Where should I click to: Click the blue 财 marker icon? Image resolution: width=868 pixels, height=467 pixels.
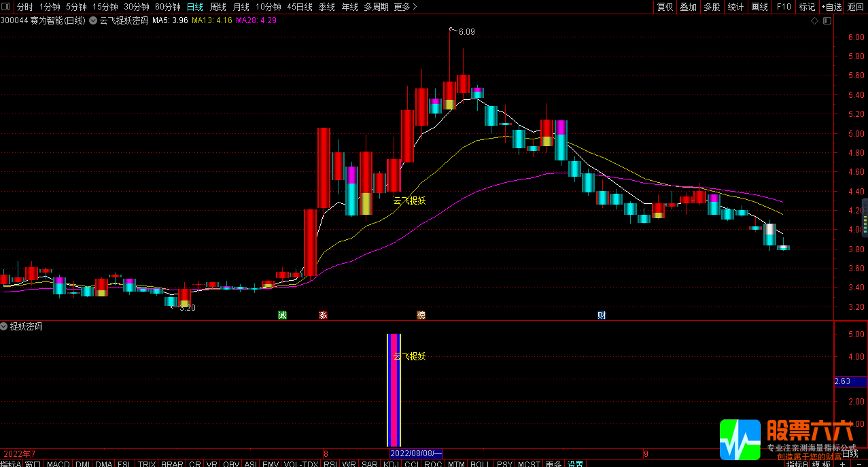[602, 315]
